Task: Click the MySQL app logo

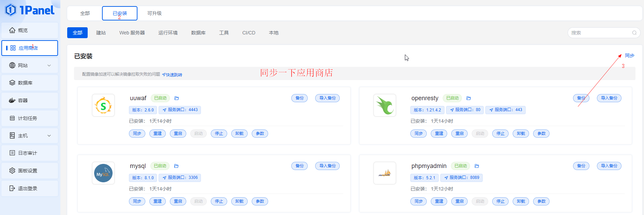Action: tap(103, 173)
